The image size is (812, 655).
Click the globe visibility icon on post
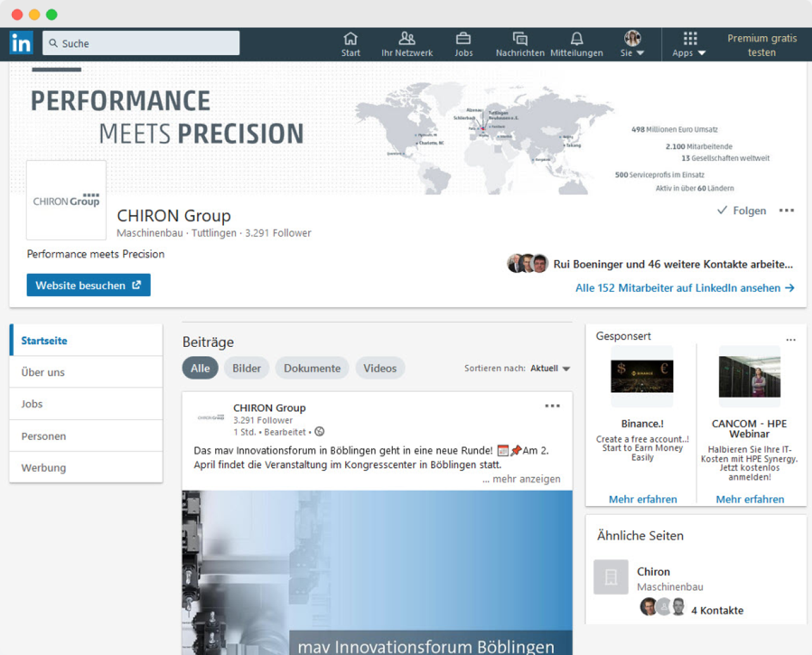(320, 431)
